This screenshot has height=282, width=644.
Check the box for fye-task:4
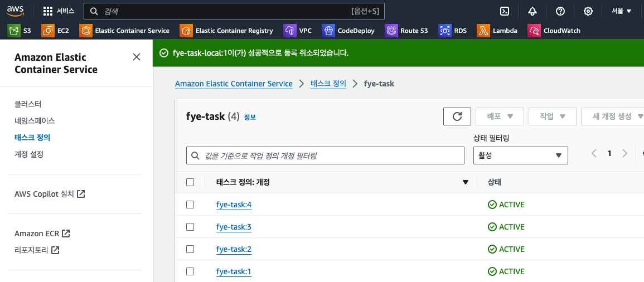coord(190,205)
